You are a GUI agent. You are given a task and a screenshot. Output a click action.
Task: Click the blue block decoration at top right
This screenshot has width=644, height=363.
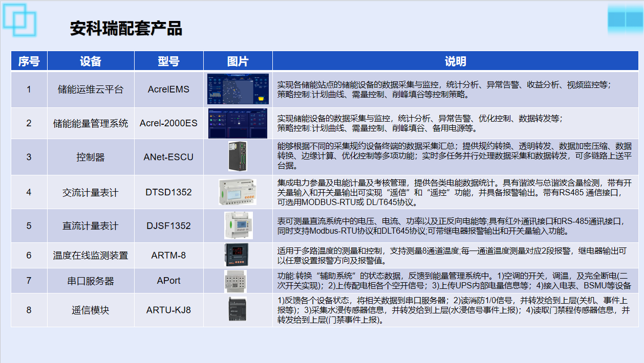(x=625, y=19)
